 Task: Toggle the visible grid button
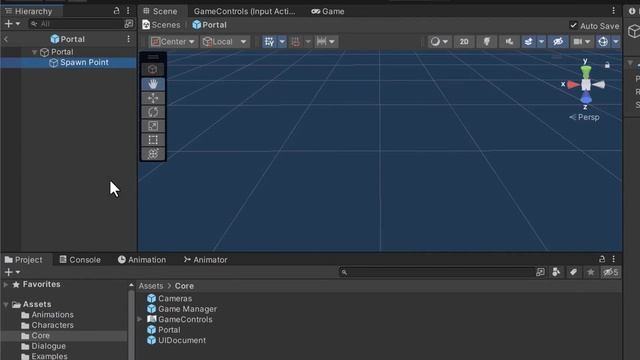(x=269, y=42)
